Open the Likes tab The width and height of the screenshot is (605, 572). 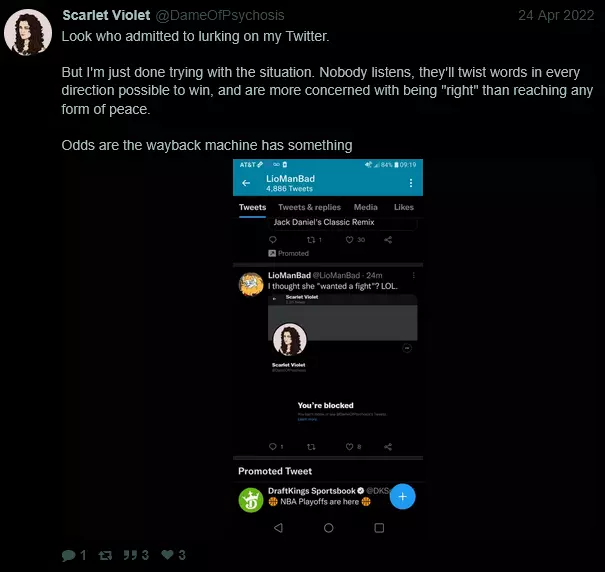pos(403,208)
